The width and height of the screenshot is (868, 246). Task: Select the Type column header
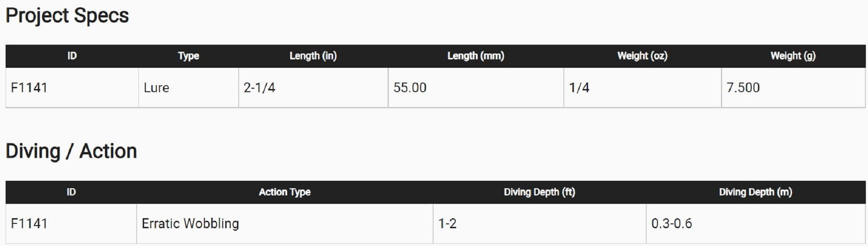188,56
